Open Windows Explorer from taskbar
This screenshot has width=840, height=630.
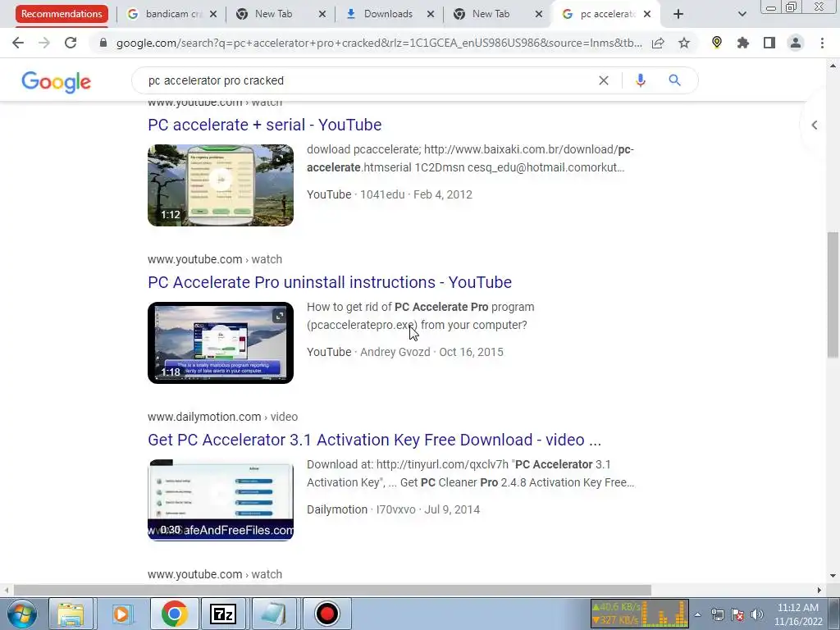click(71, 614)
